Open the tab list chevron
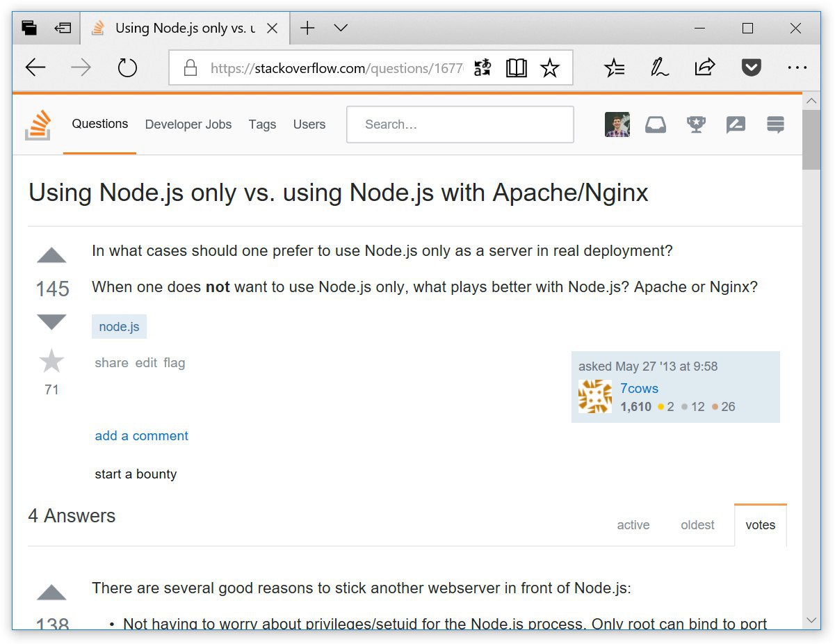 click(x=341, y=28)
